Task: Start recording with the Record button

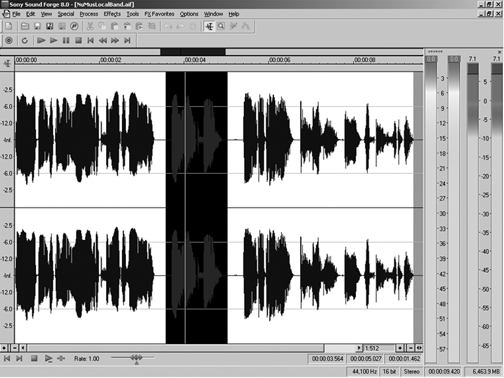Action: 9,40
